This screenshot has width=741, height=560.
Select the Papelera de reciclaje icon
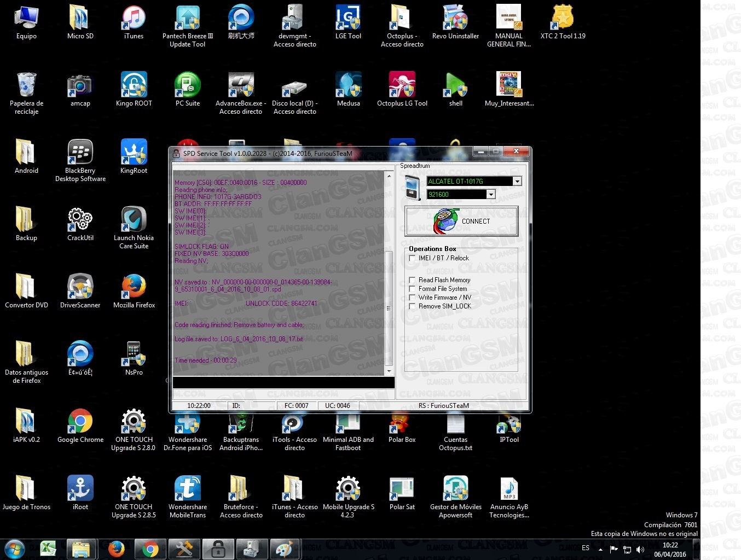tap(26, 93)
